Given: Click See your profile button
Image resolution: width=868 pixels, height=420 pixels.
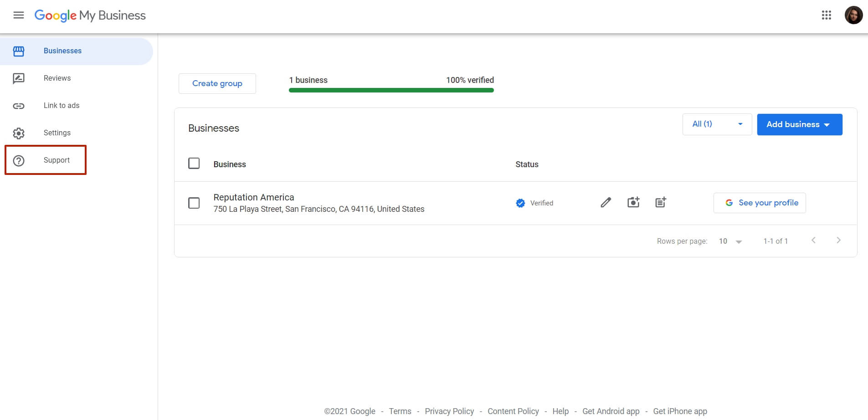Looking at the screenshot, I should point(760,203).
